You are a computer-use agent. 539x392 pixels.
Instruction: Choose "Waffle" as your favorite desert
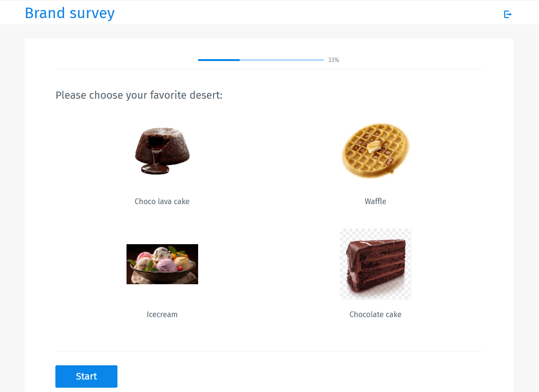375,151
